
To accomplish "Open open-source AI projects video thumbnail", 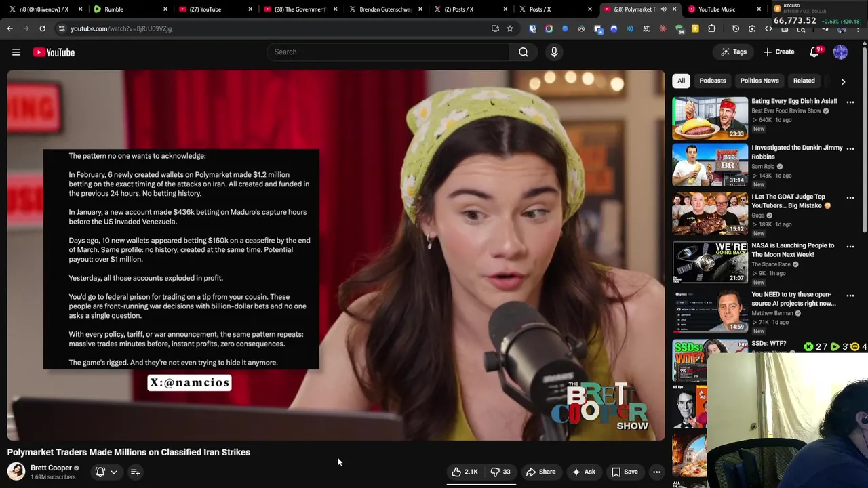I will click(710, 311).
